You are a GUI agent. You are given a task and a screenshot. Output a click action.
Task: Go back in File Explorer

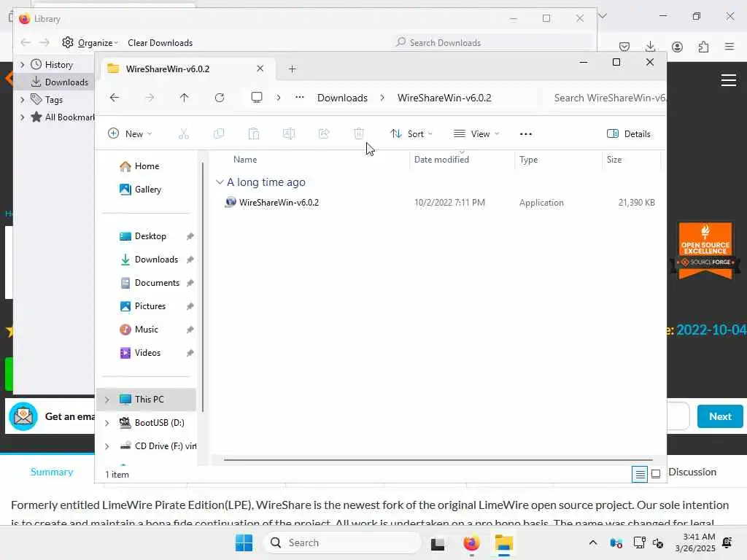click(115, 98)
